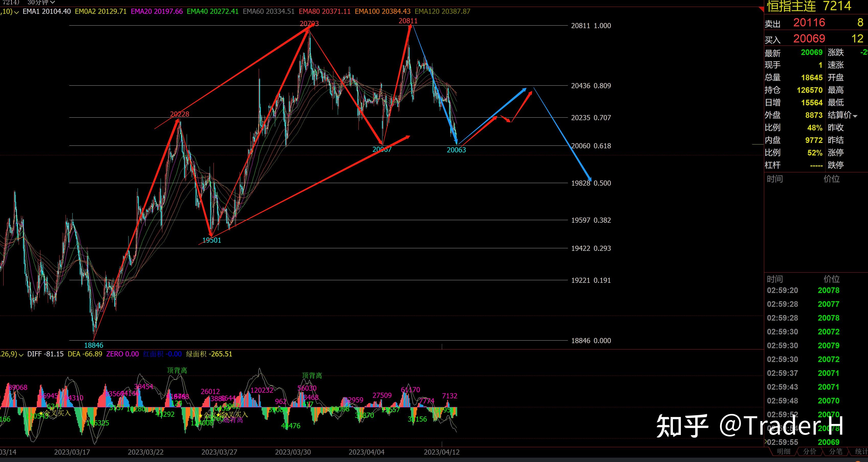Click the 总量 18645 value
This screenshot has width=868, height=462.
pyautogui.click(x=811, y=77)
